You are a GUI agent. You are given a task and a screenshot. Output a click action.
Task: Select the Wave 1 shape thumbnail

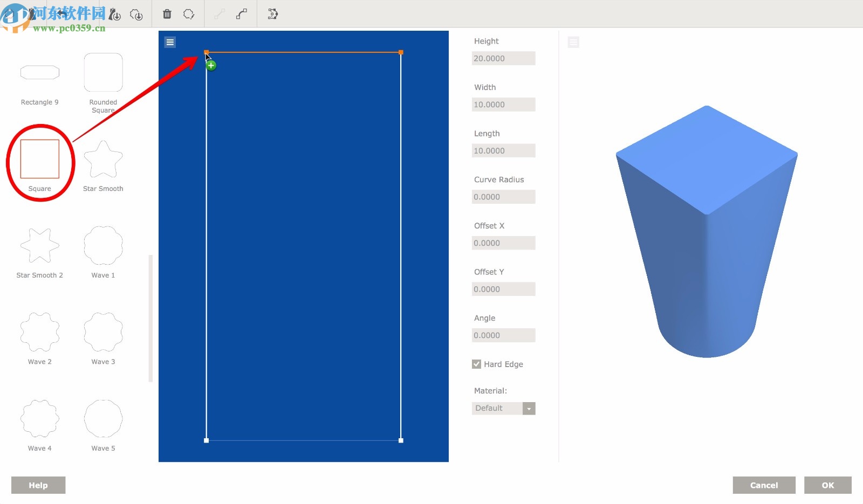tap(102, 245)
